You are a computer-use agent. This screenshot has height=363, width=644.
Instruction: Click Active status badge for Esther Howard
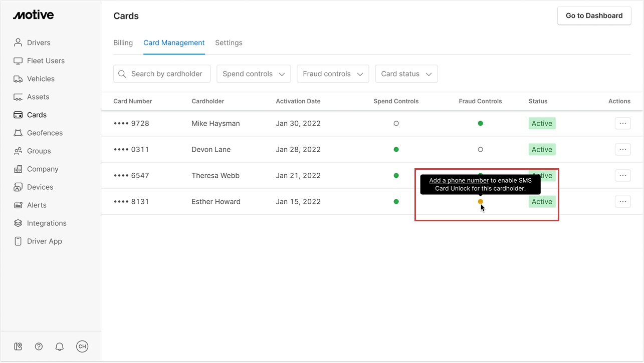tap(542, 201)
